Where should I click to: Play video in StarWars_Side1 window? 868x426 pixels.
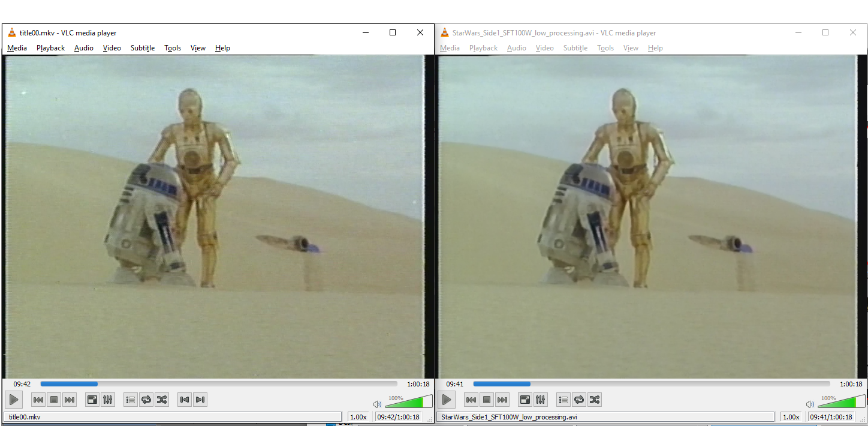click(447, 400)
